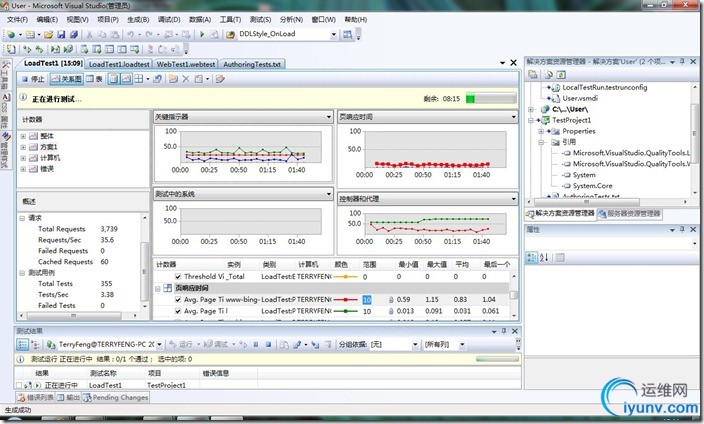This screenshot has width=704, height=424.
Task: Uncheck the Avg. Page Ti www-bing checkbox
Action: [178, 300]
